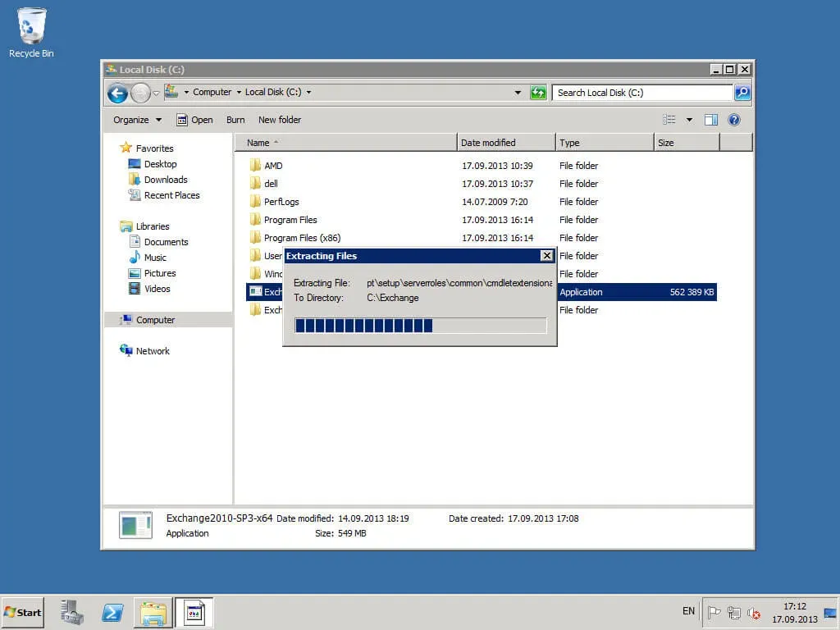Click the muted volume tray icon
The height and width of the screenshot is (630, 840).
754,612
